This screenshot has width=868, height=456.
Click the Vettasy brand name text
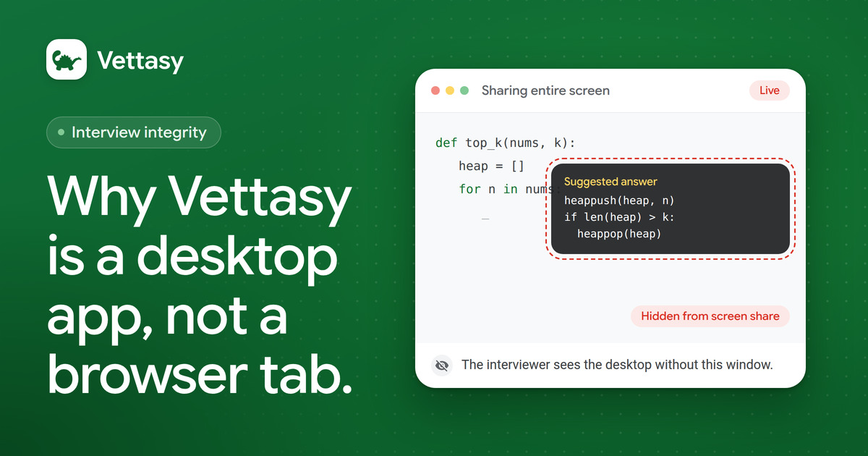point(140,60)
